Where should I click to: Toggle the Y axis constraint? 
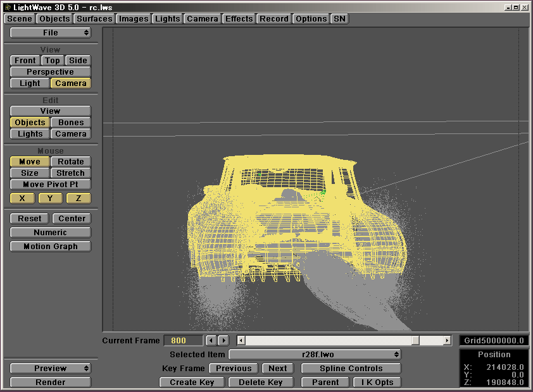[x=50, y=199]
